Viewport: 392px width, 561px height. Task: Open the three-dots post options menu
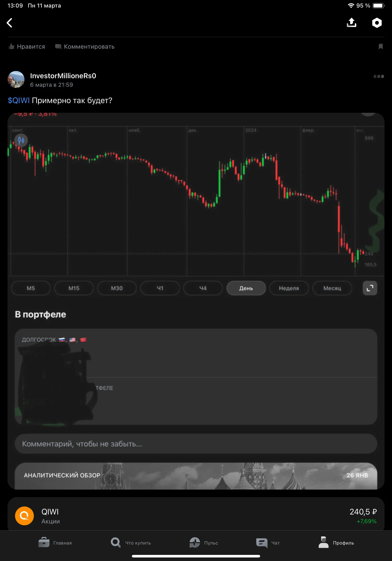tap(379, 76)
